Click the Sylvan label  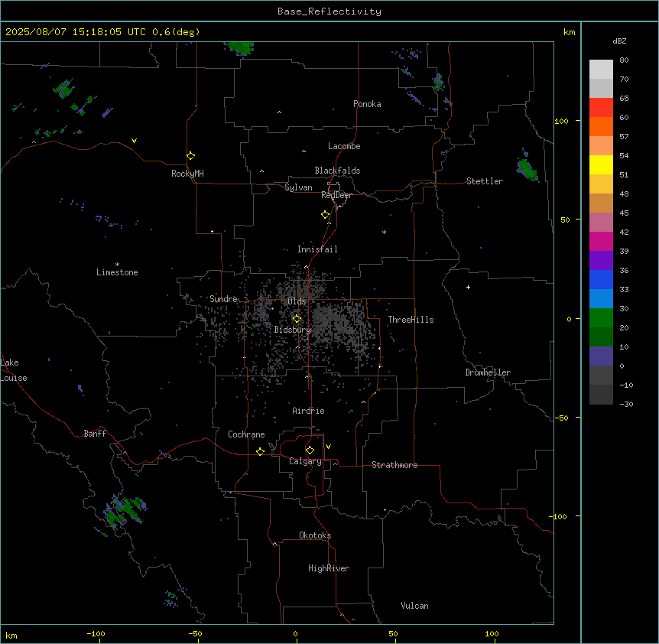point(298,187)
